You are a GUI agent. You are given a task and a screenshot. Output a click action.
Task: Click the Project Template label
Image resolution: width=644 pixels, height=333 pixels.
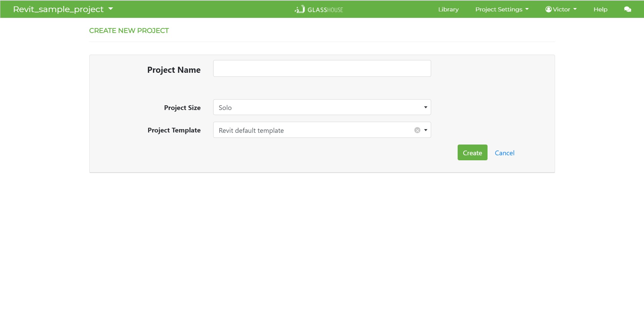[174, 130]
